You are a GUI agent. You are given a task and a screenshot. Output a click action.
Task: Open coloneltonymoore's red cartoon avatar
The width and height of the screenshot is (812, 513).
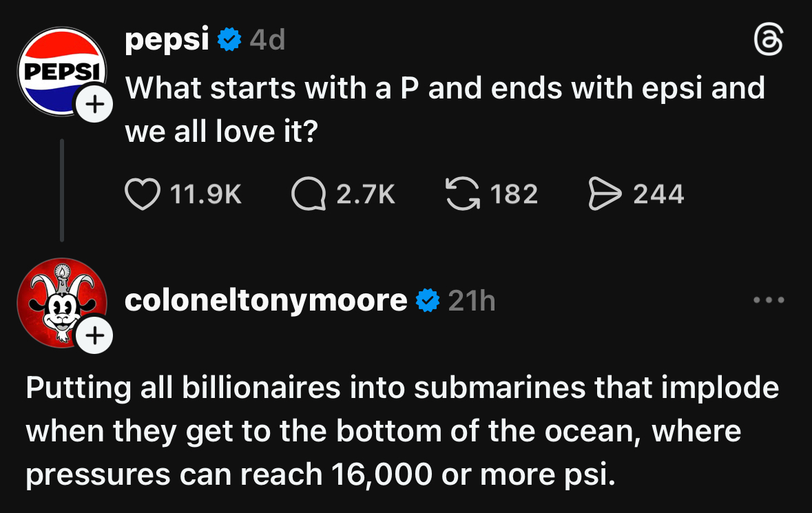point(59,301)
